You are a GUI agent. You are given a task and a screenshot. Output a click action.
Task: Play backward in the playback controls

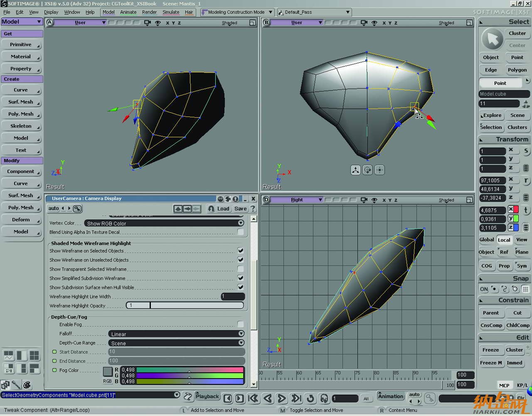coord(268,399)
